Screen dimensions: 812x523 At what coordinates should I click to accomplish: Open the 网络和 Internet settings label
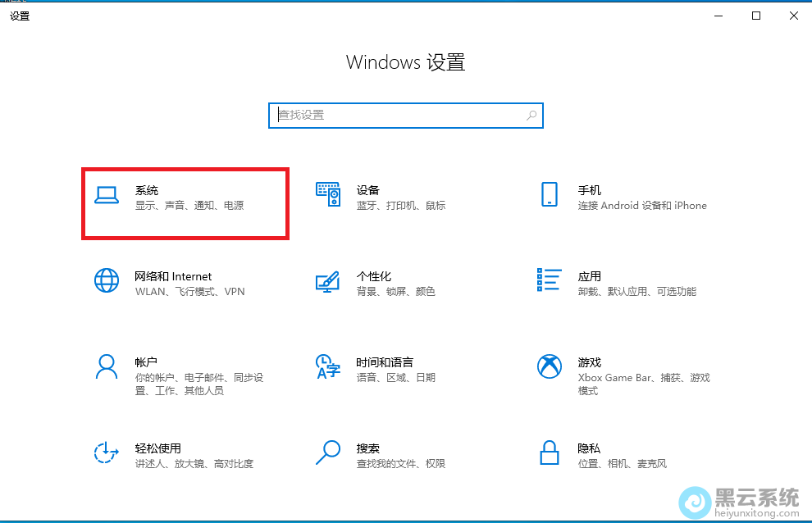tap(173, 276)
